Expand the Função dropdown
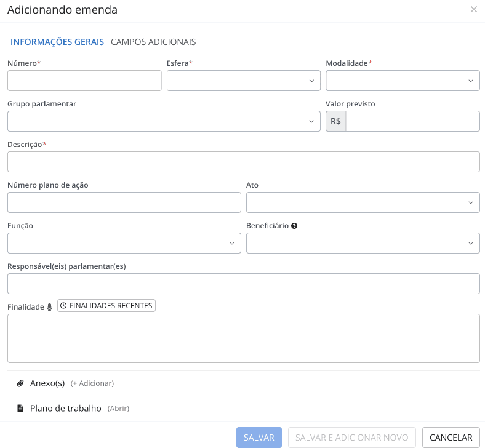485x448 pixels. pos(124,243)
